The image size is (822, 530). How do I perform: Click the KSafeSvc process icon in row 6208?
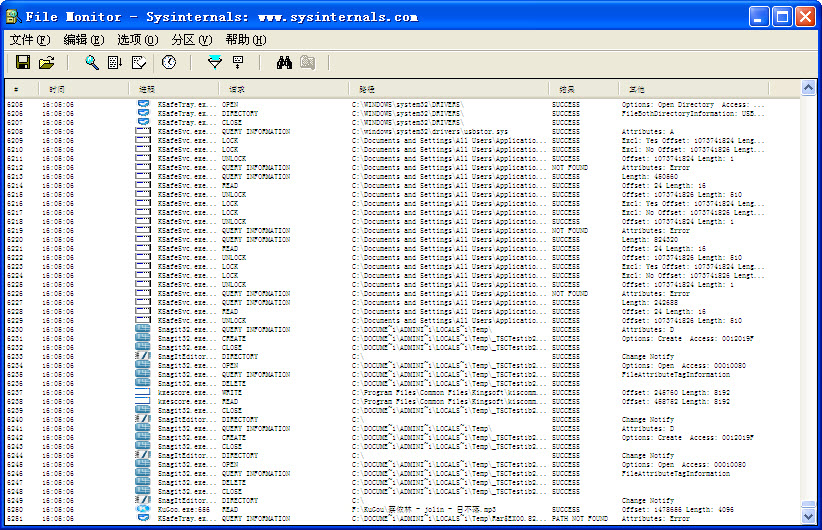(x=143, y=131)
